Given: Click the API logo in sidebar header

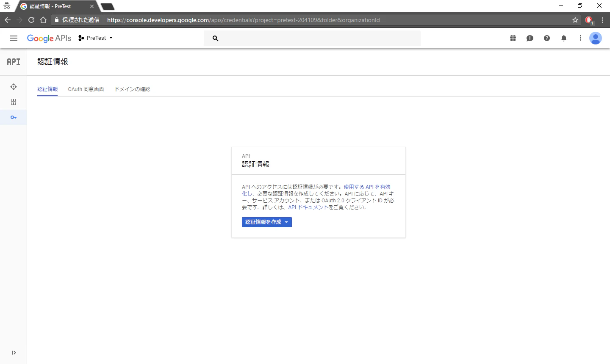Looking at the screenshot, I should coord(14,62).
